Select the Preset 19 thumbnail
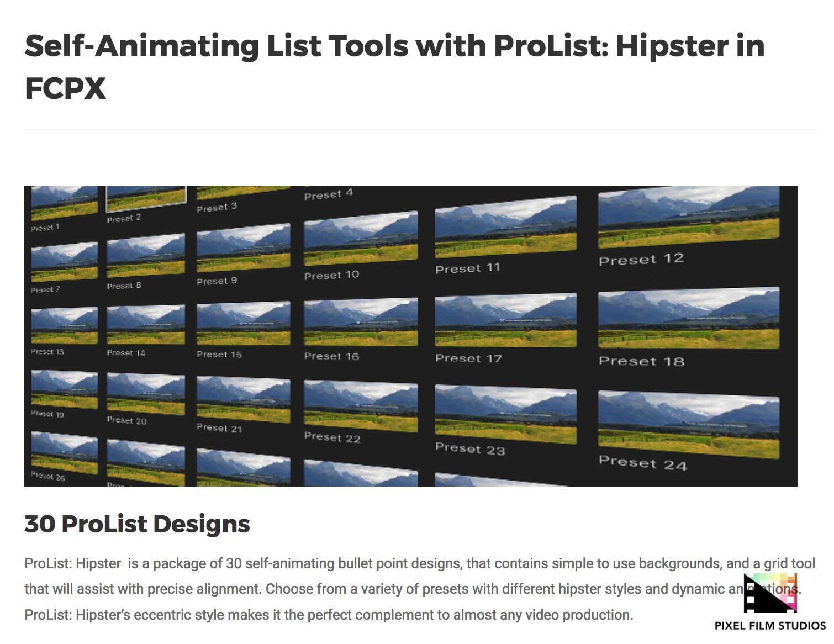The image size is (834, 644). (x=64, y=389)
